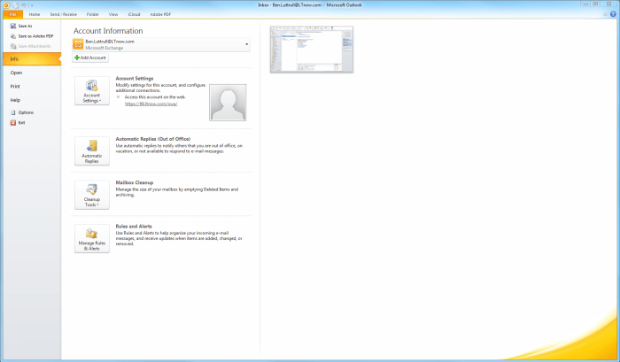Click the Outlook icon in title bar
620x362 pixels.
[x=6, y=5]
